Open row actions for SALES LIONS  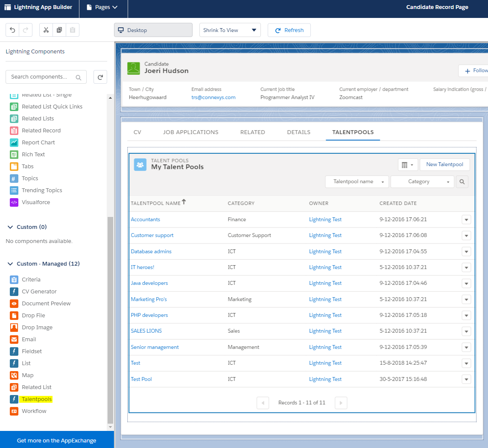(x=466, y=331)
